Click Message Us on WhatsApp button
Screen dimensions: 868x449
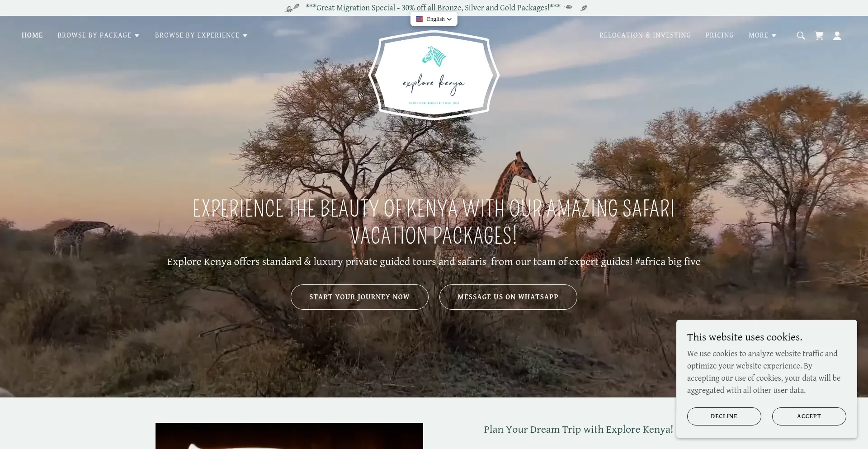click(x=508, y=297)
